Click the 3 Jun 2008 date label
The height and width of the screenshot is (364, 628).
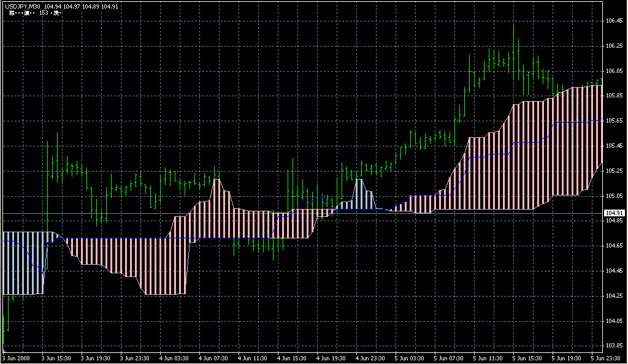[x=17, y=358]
